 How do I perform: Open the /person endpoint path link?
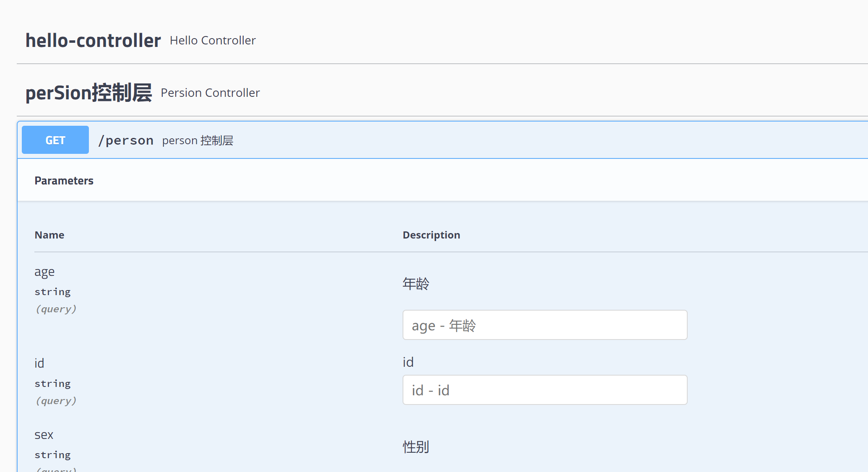(125, 140)
